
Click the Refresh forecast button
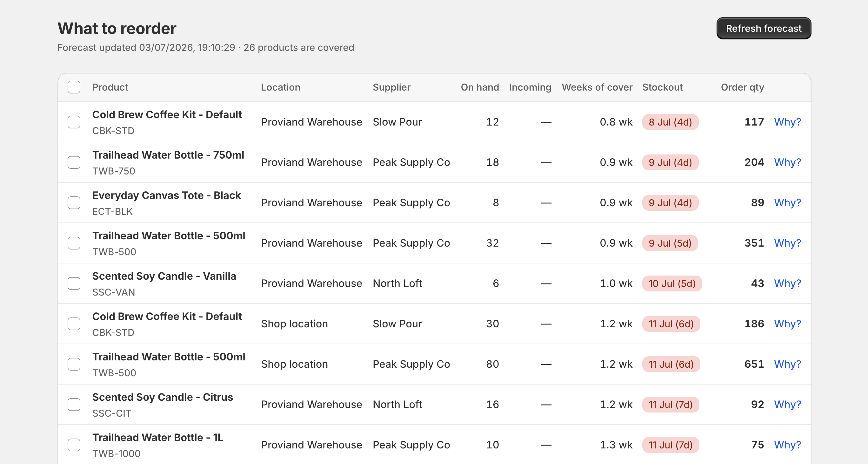[x=764, y=28]
